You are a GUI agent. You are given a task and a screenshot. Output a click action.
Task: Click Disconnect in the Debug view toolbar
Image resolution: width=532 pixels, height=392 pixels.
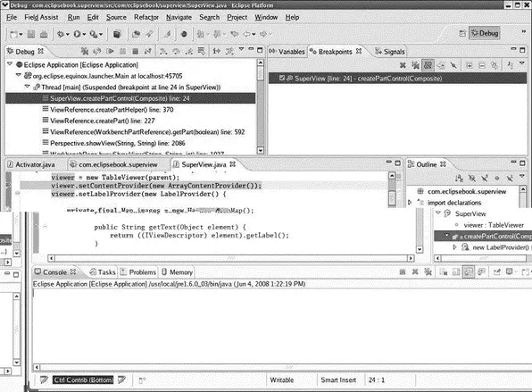147,51
